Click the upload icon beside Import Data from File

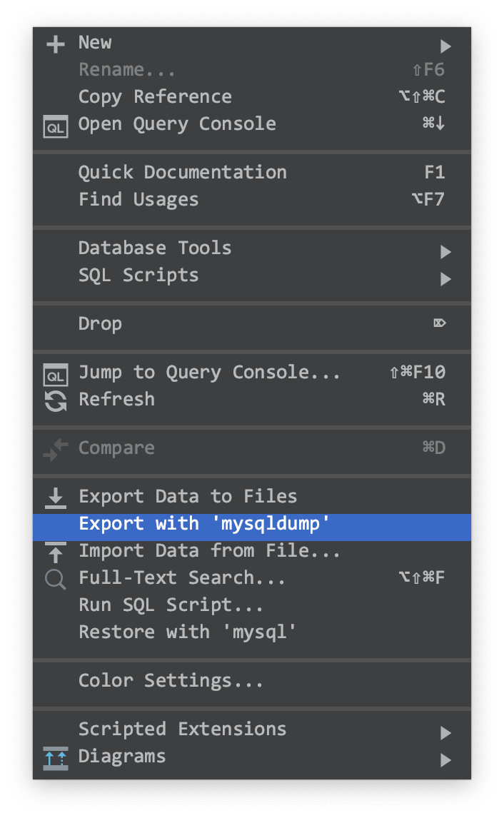point(55,552)
